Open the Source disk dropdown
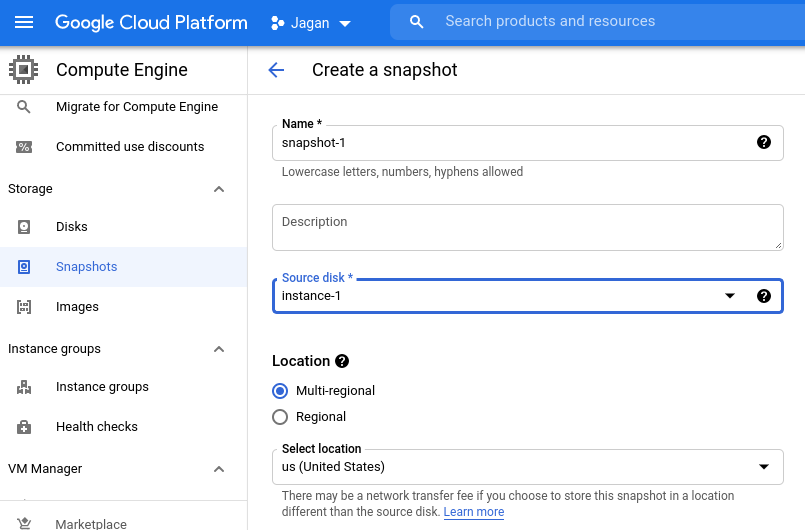This screenshot has width=805, height=530. pos(528,296)
